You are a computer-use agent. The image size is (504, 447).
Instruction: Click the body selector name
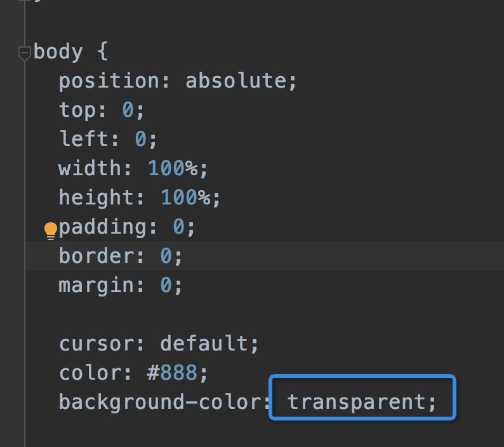pyautogui.click(x=58, y=51)
